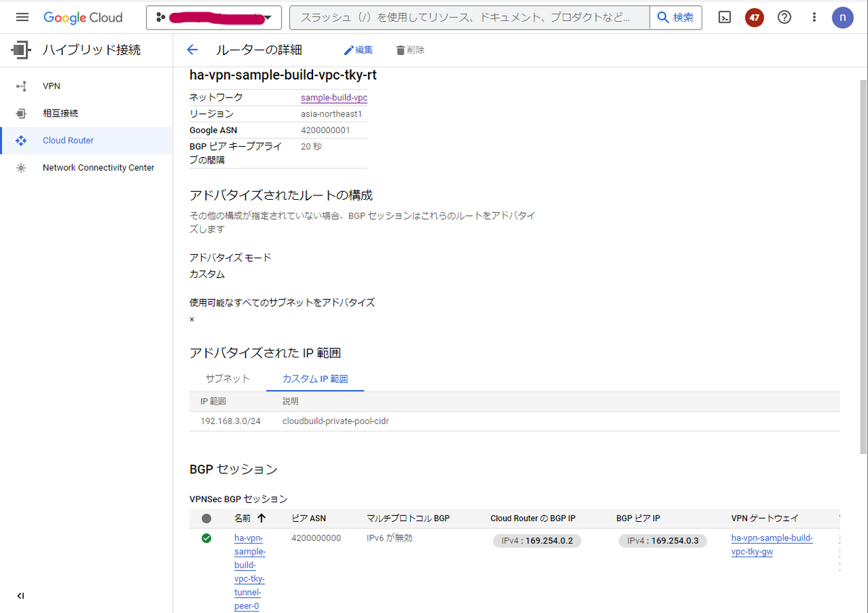
Task: Click the vertical page scrollbar
Action: point(862,268)
